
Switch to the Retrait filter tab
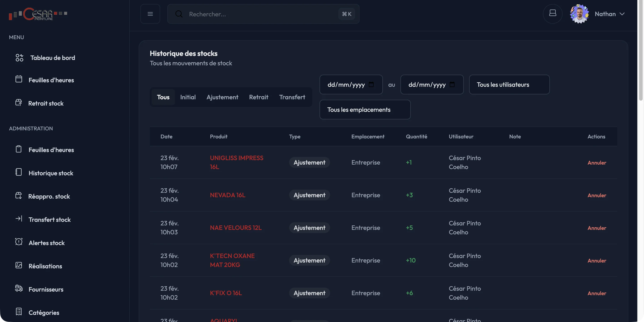[258, 97]
